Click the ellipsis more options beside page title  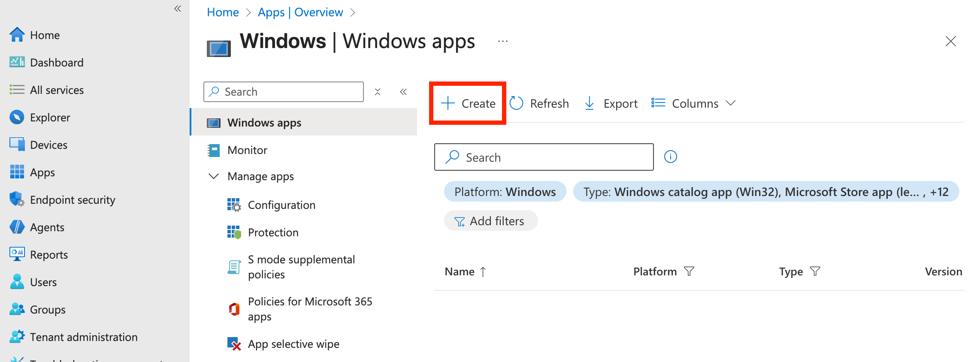click(503, 42)
